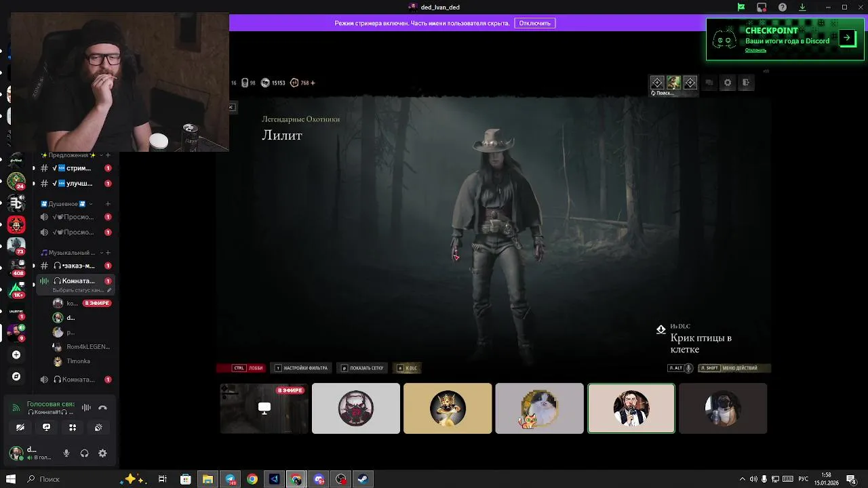Open soundboard icon in voice panel
The image size is (868, 488).
click(98, 427)
